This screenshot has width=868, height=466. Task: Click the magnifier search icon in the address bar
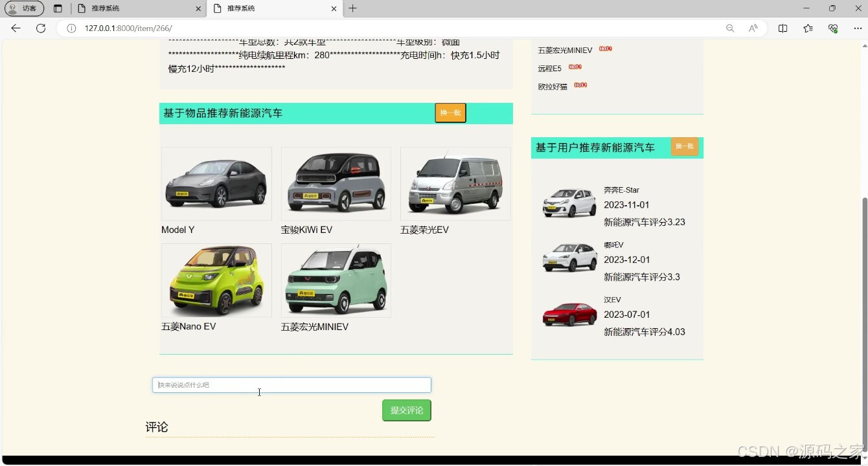click(x=729, y=28)
